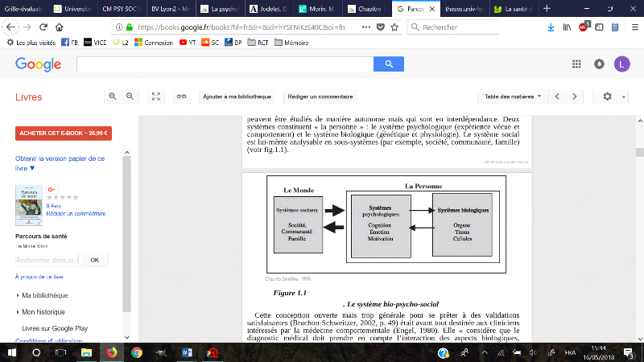Click the Google+ share badge
The width and height of the screenshot is (644, 362).
coord(52,189)
